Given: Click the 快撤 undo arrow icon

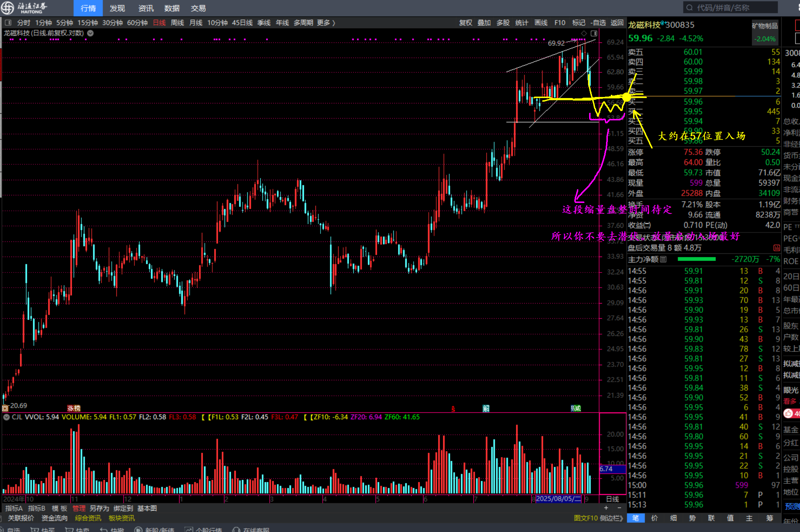Looking at the screenshot, I should (103, 529).
